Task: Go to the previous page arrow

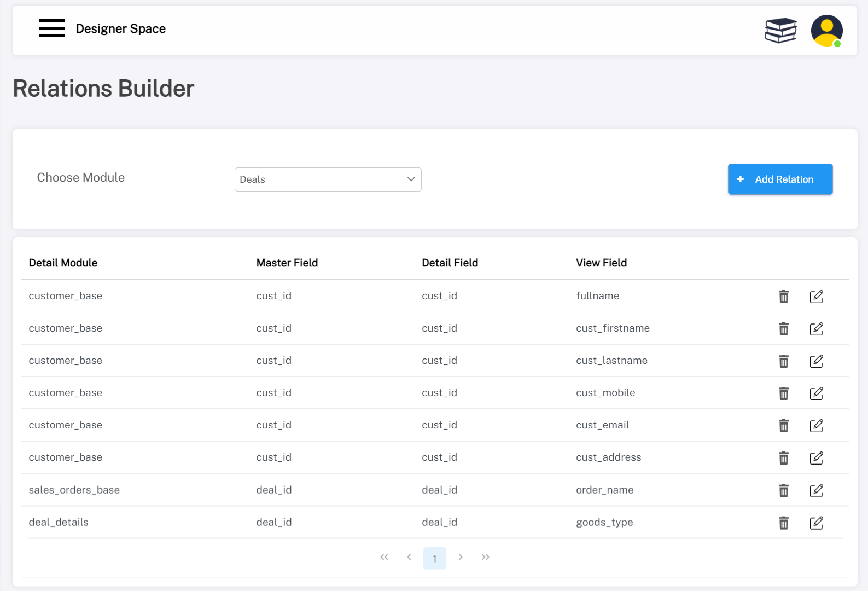Action: coord(409,557)
